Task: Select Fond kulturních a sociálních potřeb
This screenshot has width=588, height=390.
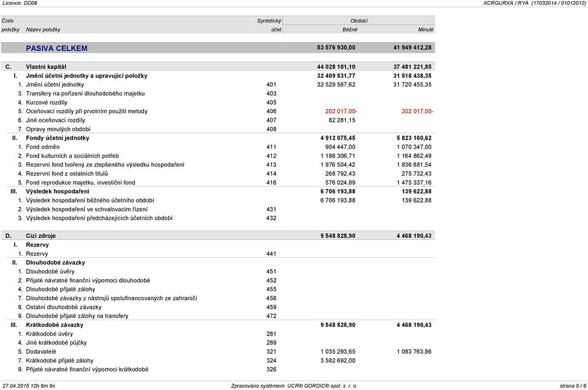Action: pos(72,156)
